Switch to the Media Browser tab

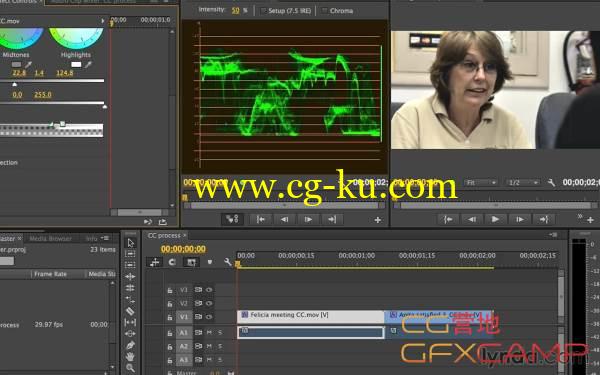click(50, 238)
